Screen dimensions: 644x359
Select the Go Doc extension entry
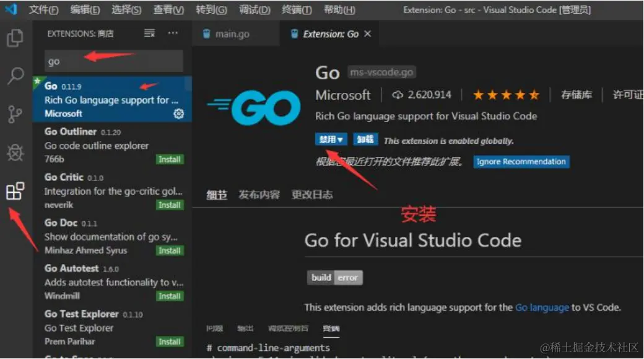111,236
